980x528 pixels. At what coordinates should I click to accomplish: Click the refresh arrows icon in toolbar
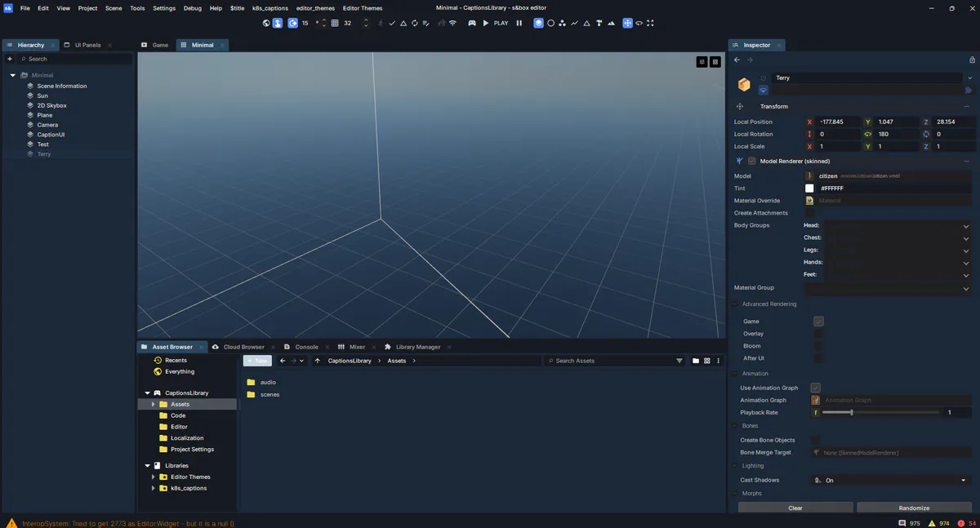(414, 23)
